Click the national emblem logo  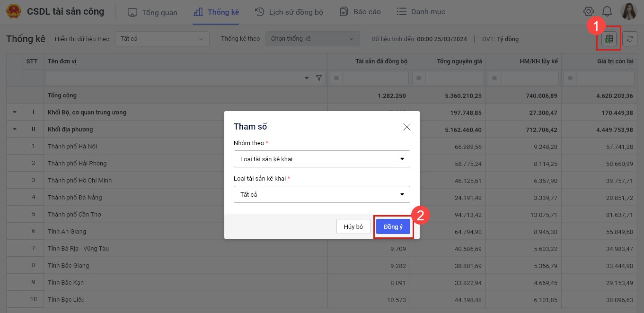[x=13, y=11]
